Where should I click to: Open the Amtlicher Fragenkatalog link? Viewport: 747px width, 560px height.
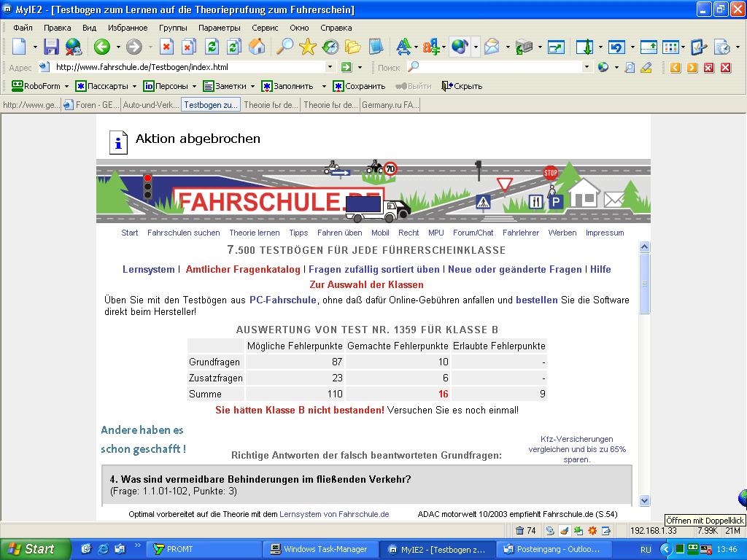(243, 269)
